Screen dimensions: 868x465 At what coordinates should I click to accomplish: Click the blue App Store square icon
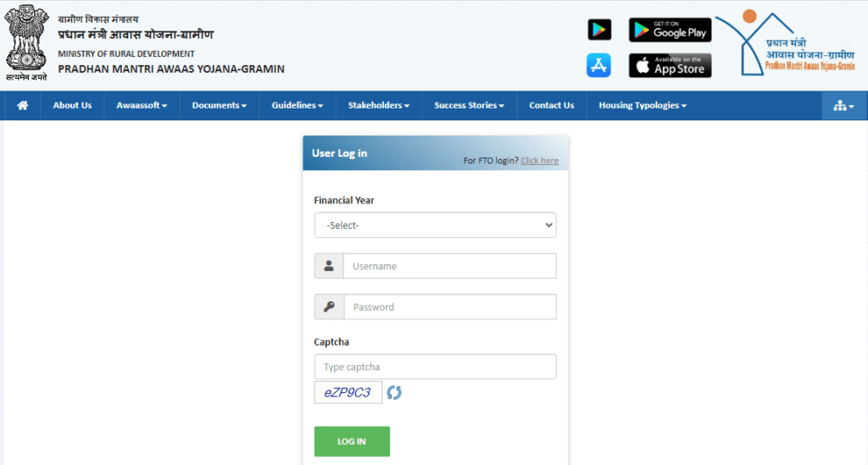(598, 65)
